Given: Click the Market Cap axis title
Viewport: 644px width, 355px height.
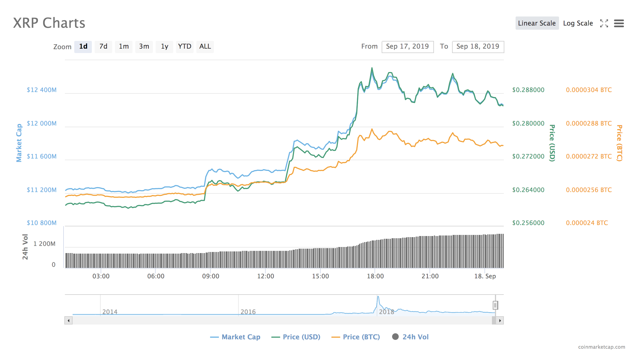Looking at the screenshot, I should point(19,143).
